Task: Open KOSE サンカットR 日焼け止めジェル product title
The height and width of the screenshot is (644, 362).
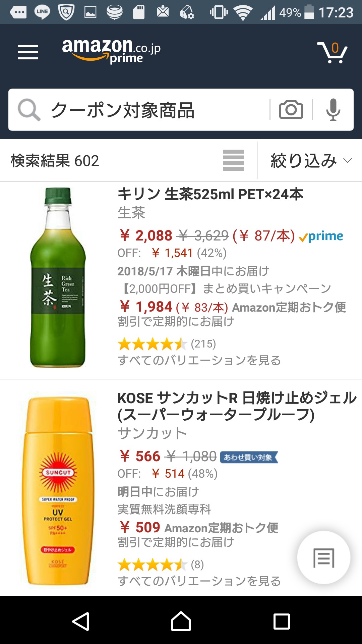Action: 236,406
